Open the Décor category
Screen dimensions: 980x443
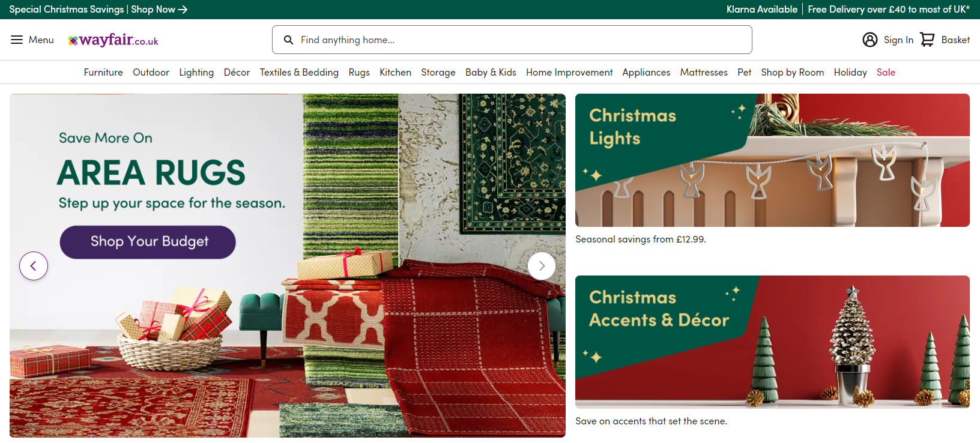tap(237, 72)
